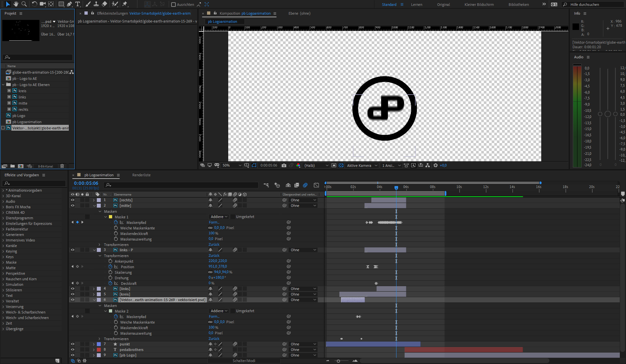Select the Zoom magnifier tool
The height and width of the screenshot is (364, 626).
(24, 4)
